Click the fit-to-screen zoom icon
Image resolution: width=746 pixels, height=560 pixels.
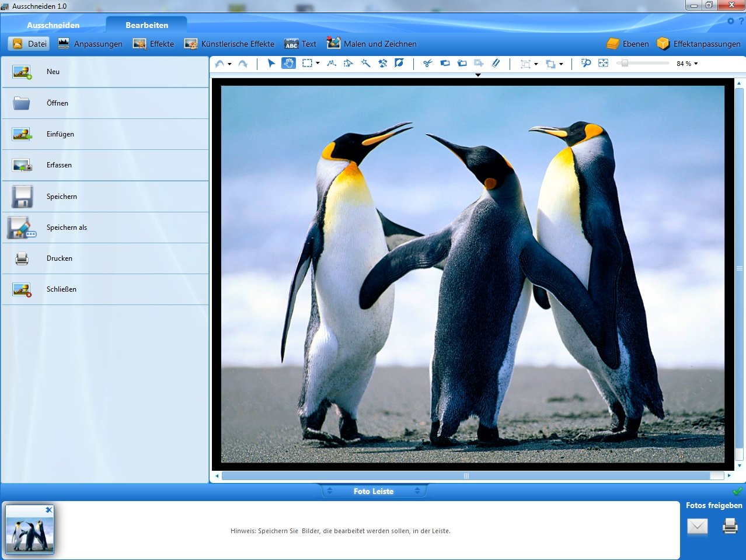pos(603,63)
